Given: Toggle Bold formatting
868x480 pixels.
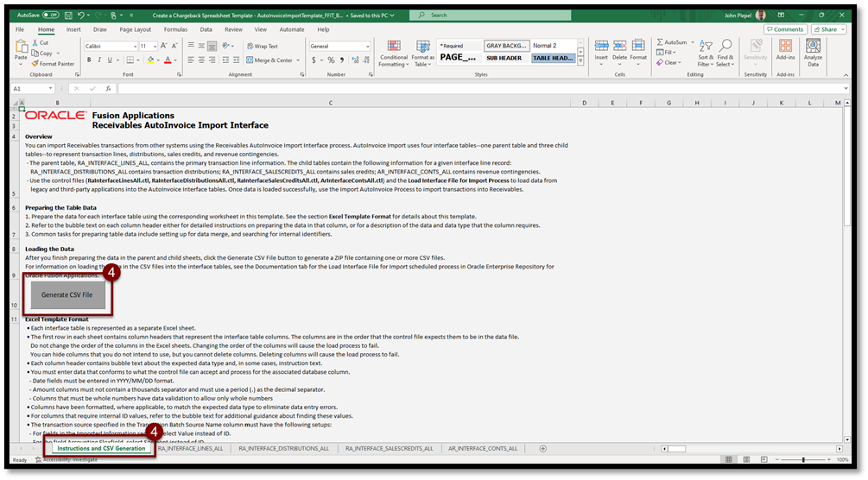Looking at the screenshot, I should 89,60.
